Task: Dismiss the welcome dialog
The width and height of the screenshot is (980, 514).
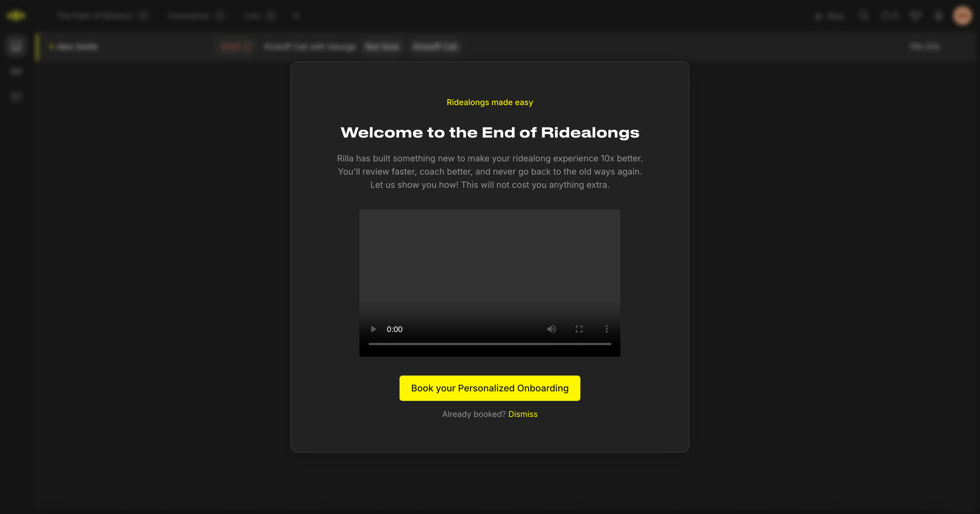Action: pos(523,414)
